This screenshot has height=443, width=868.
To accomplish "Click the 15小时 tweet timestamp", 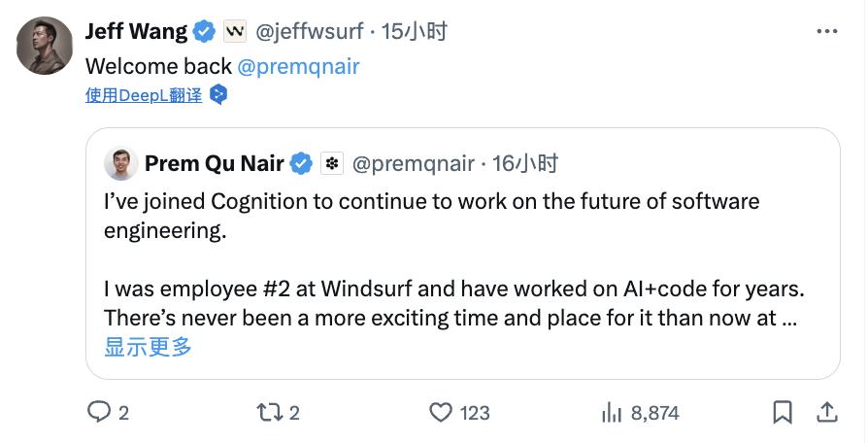I will point(415,31).
